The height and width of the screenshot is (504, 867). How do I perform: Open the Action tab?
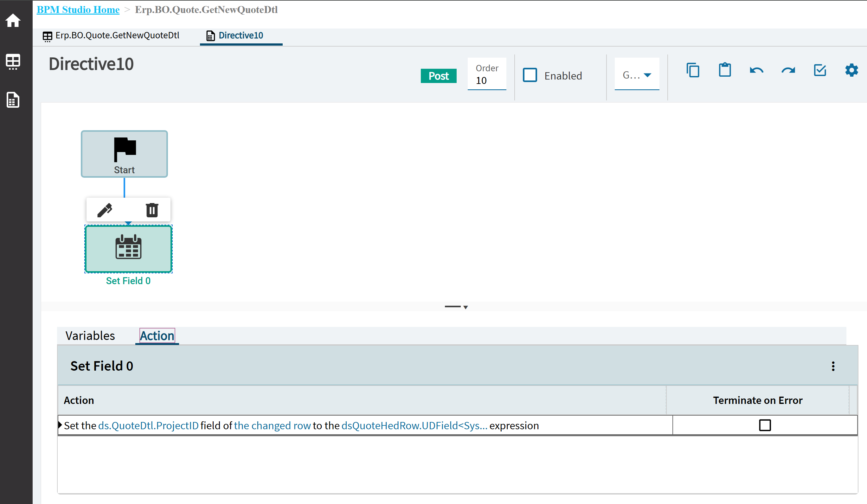pyautogui.click(x=157, y=336)
